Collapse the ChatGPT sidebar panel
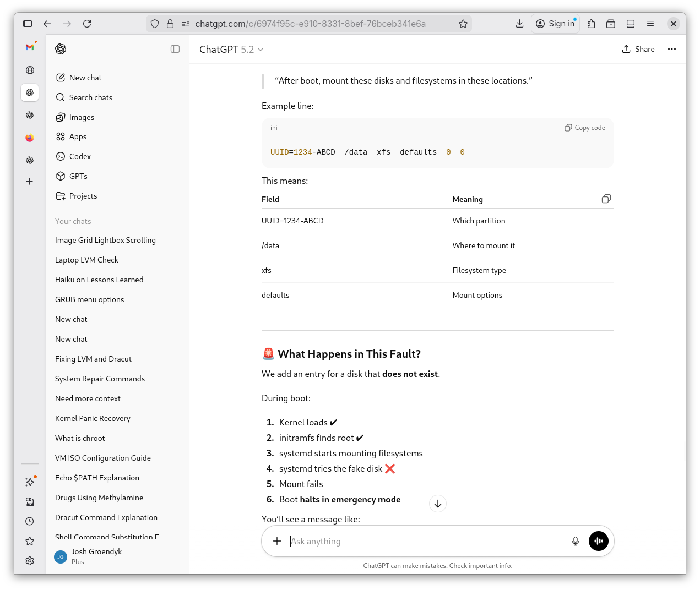The image size is (700, 590). click(175, 49)
